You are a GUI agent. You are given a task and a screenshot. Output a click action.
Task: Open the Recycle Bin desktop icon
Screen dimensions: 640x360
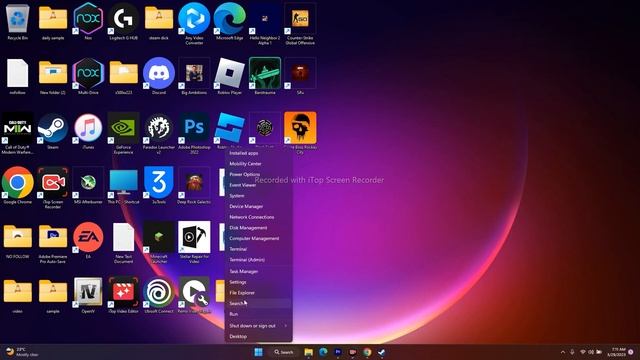[x=18, y=22]
